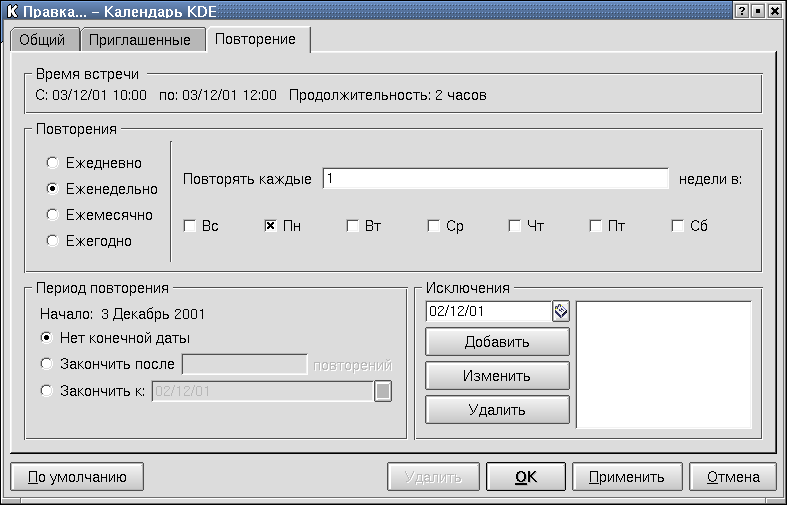Open the 'Приглашенные' tab
The width and height of the screenshot is (787, 505).
(141, 40)
